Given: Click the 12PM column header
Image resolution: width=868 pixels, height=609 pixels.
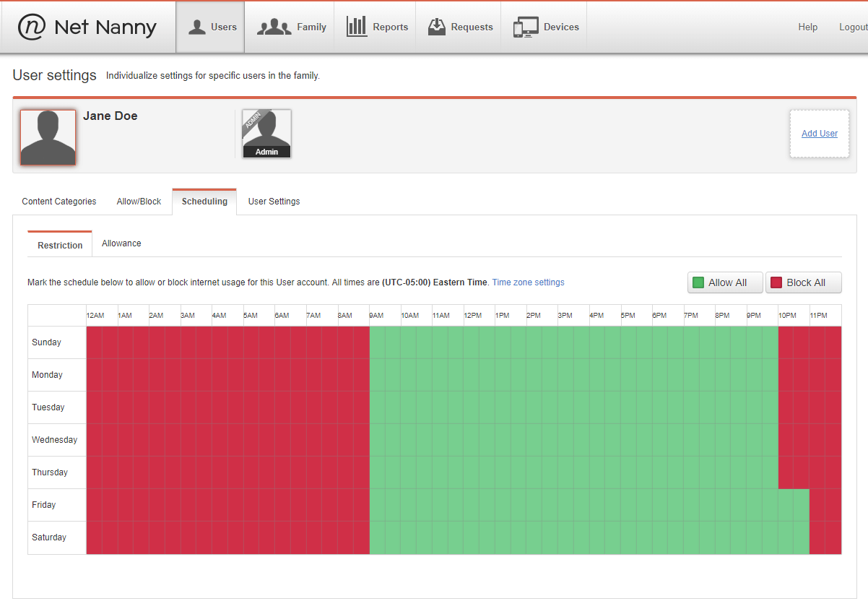Looking at the screenshot, I should coord(473,316).
